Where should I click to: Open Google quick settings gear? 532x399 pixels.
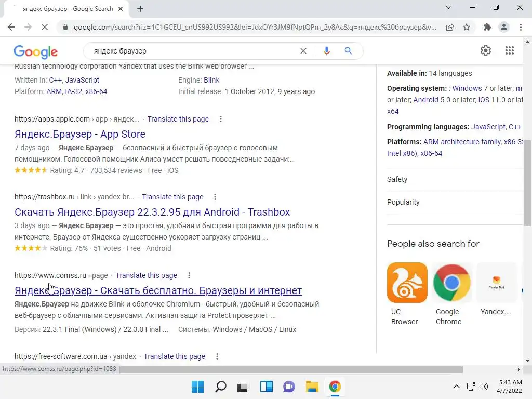point(486,50)
